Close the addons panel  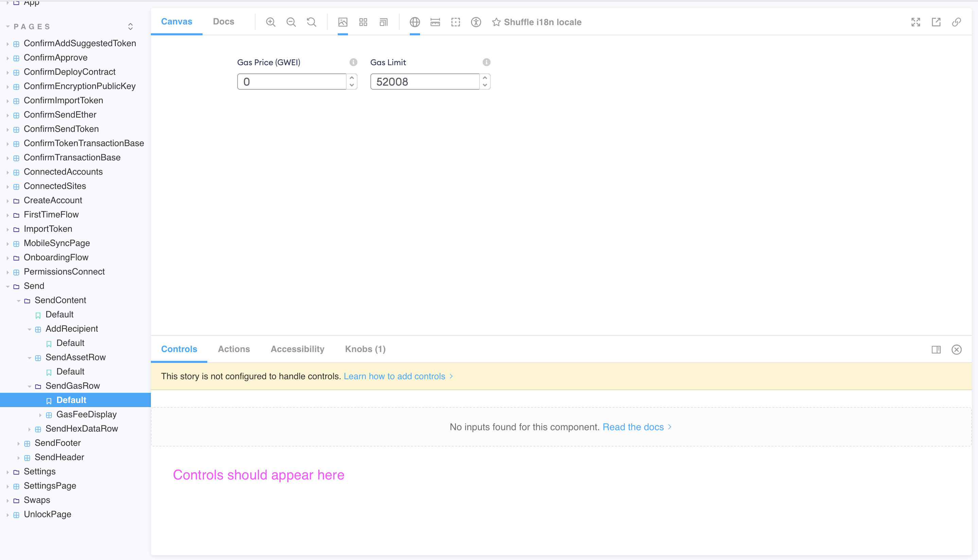tap(957, 349)
